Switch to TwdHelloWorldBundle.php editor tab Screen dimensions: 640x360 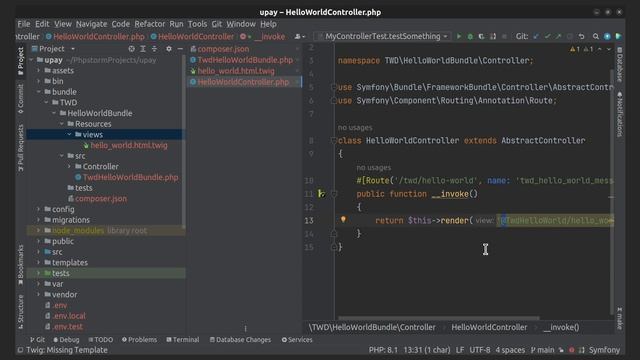[244, 60]
